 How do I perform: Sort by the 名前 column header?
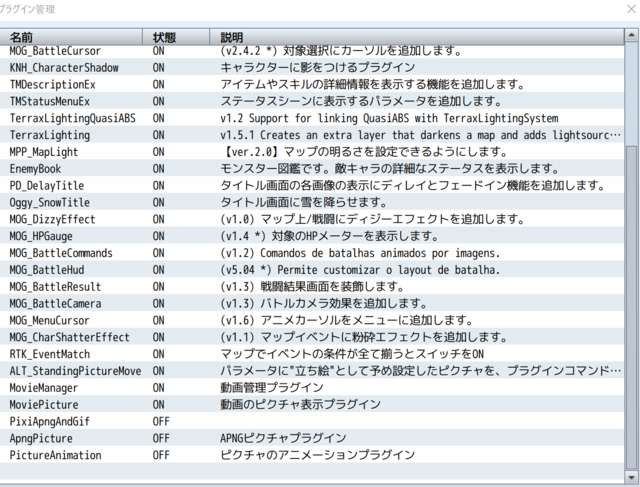point(71,37)
